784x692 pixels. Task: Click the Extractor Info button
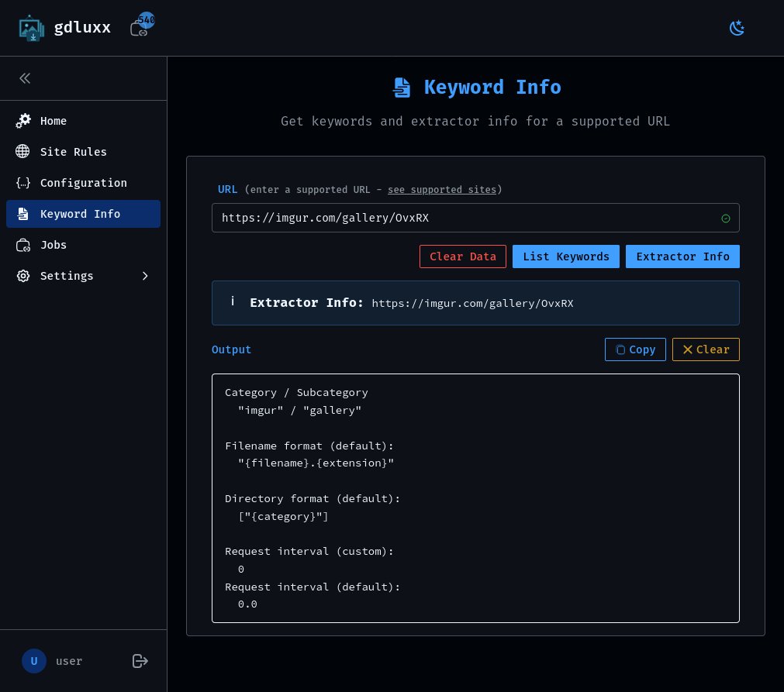(x=682, y=256)
